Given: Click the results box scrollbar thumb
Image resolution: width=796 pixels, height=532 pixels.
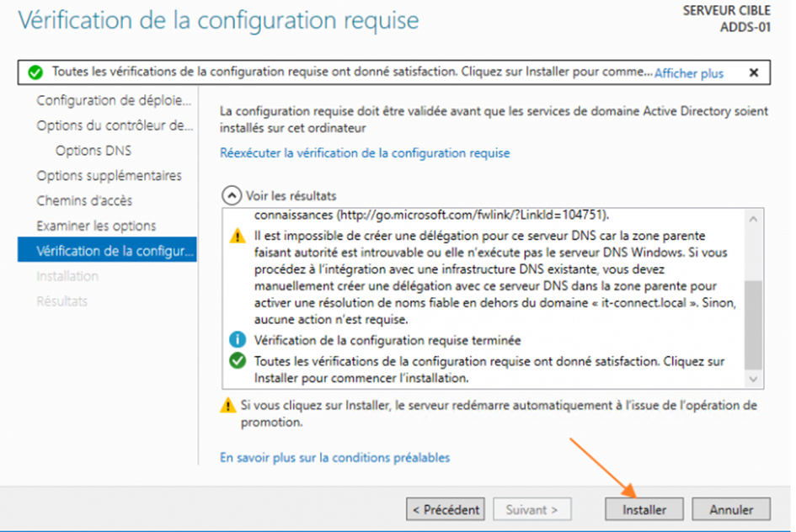Looking at the screenshot, I should coord(753,325).
